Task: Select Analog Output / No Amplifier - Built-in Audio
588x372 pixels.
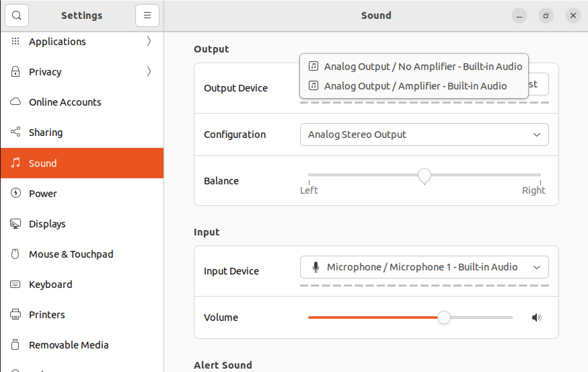Action: pos(414,66)
